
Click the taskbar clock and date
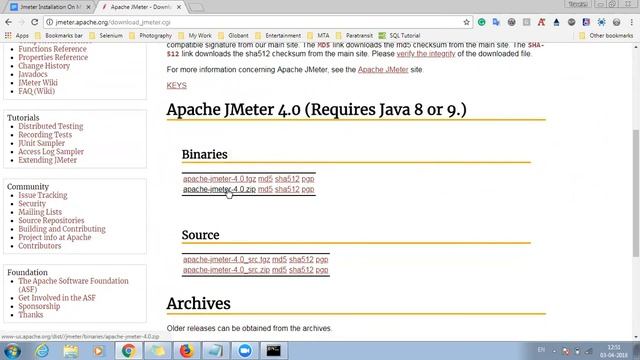coord(614,351)
